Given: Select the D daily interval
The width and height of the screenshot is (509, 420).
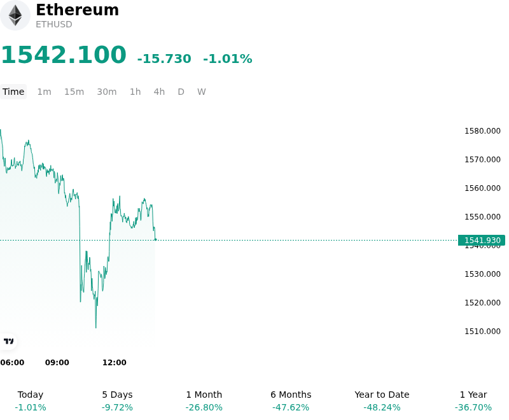Looking at the screenshot, I should coord(181,92).
